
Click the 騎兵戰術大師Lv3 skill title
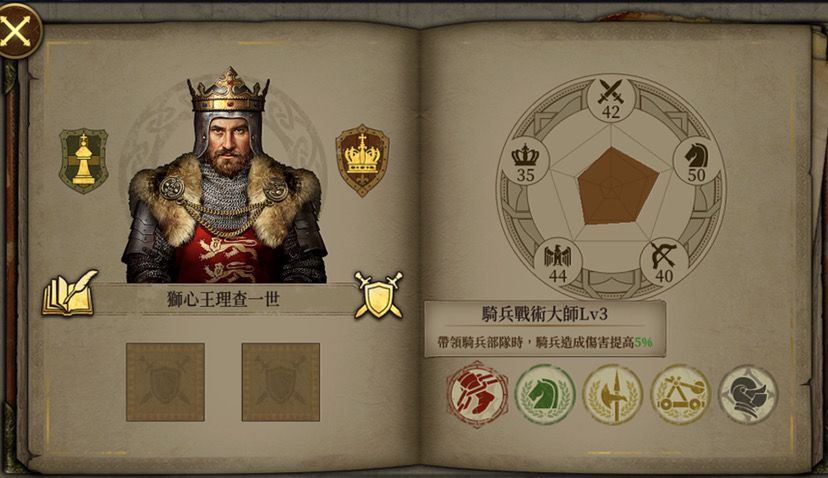click(x=544, y=314)
